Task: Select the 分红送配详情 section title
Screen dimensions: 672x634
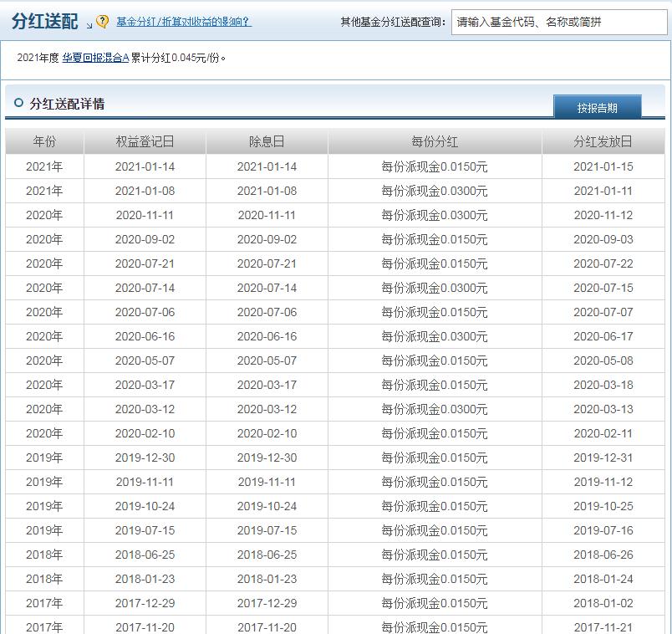Action: pos(68,104)
